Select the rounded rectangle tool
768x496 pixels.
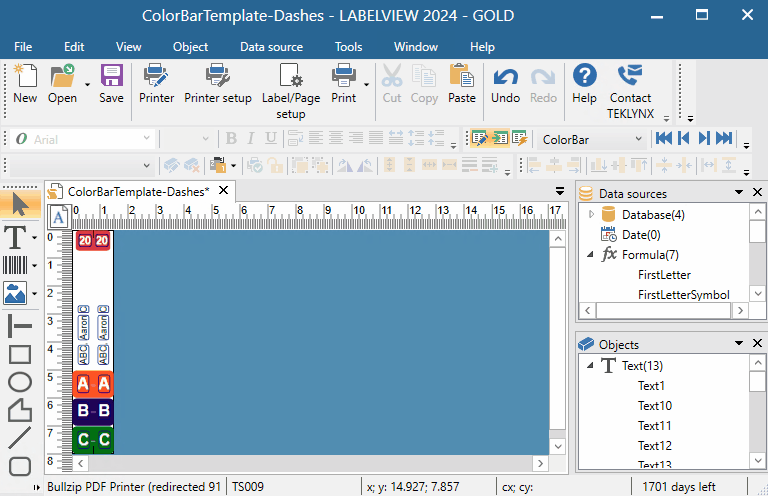(x=20, y=466)
